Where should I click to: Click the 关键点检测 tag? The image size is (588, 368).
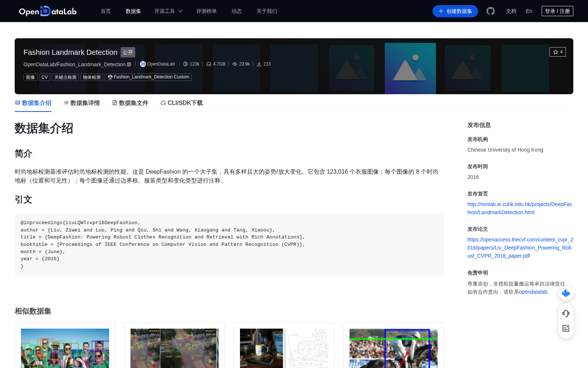pyautogui.click(x=65, y=77)
